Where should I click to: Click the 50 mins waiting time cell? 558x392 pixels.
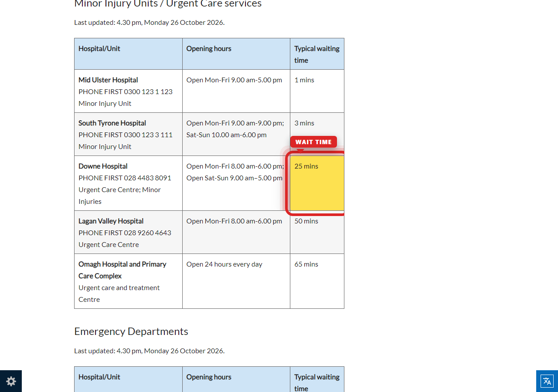(x=317, y=232)
